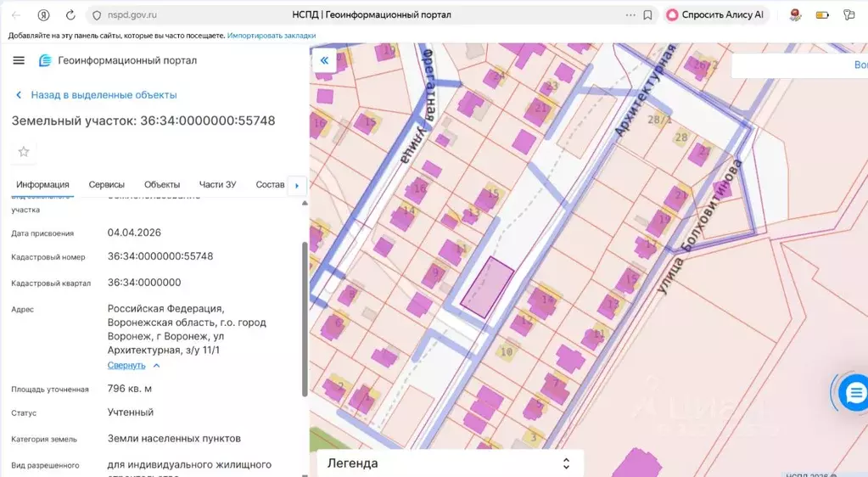Click the site protection shield icon

tap(97, 15)
